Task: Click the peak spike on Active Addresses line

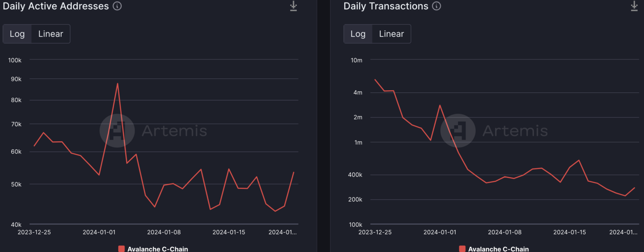Action: click(117, 83)
